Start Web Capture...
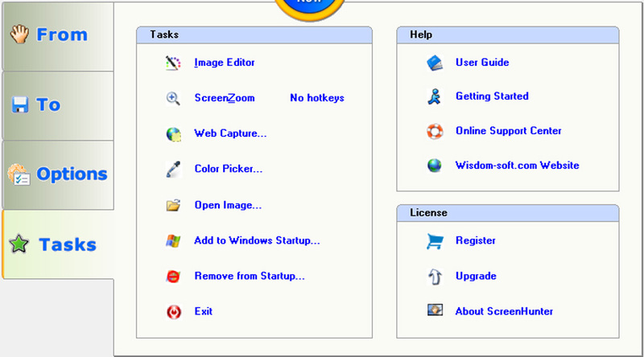 point(230,133)
